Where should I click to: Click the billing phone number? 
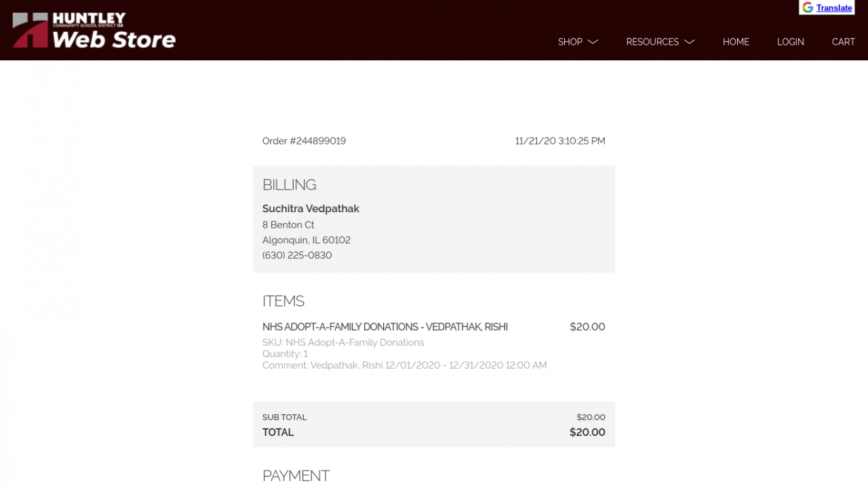(297, 256)
